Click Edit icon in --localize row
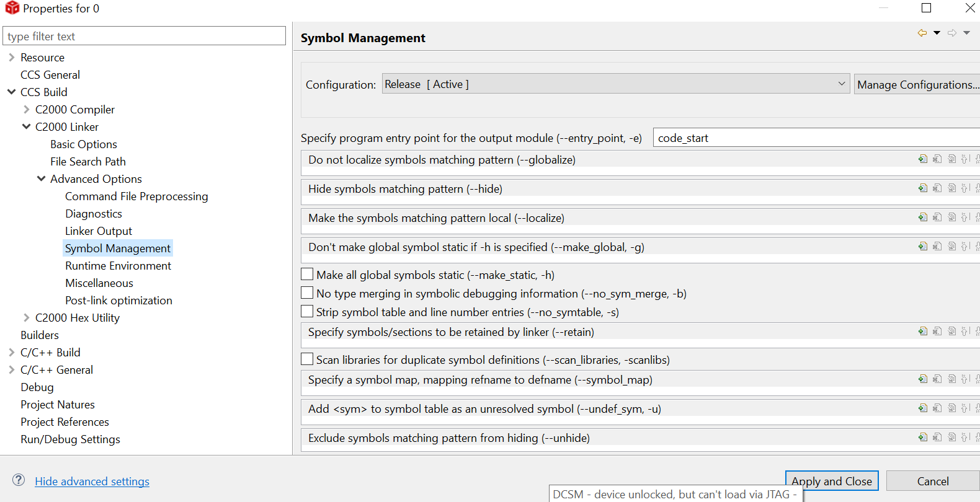This screenshot has width=980, height=502. tap(951, 218)
